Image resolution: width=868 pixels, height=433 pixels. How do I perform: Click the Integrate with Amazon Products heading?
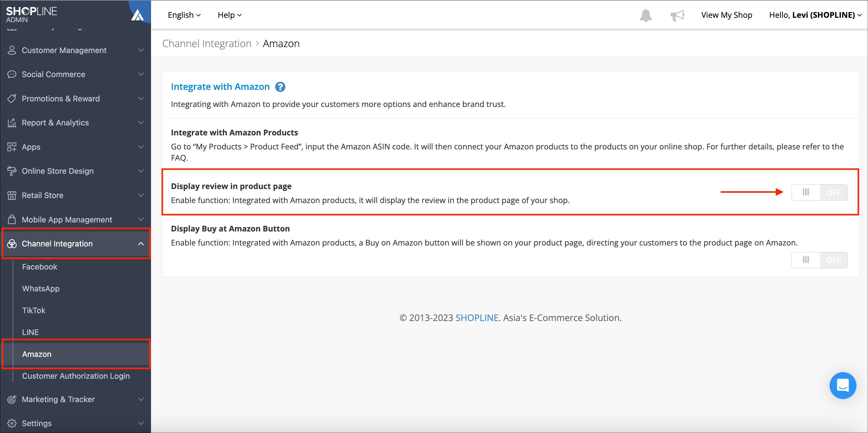(x=234, y=133)
